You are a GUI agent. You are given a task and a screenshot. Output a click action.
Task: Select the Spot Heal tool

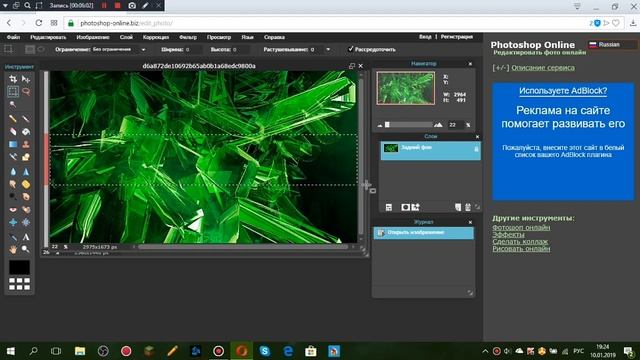[26, 209]
